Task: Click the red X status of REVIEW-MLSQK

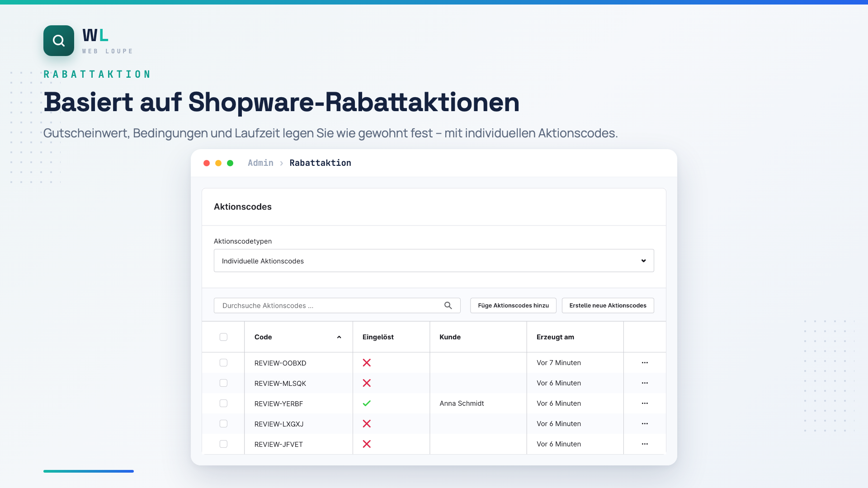Action: pyautogui.click(x=367, y=383)
